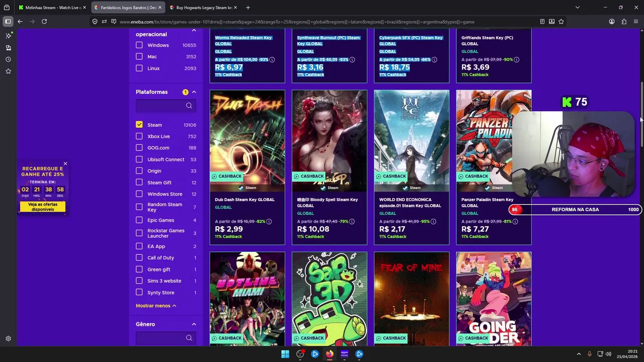This screenshot has width=644, height=362.
Task: Open the list all tabs dropdown
Action: [x=578, y=8]
